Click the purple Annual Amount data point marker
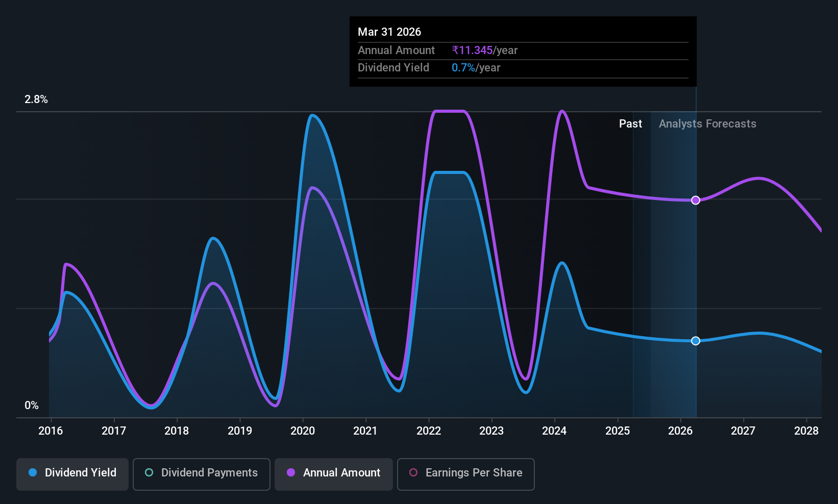This screenshot has width=838, height=504. (696, 200)
